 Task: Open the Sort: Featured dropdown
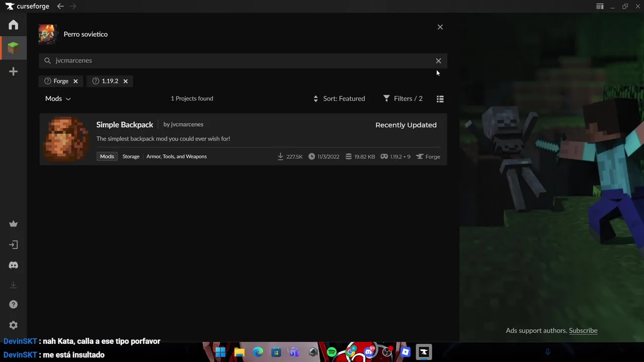coord(339,99)
